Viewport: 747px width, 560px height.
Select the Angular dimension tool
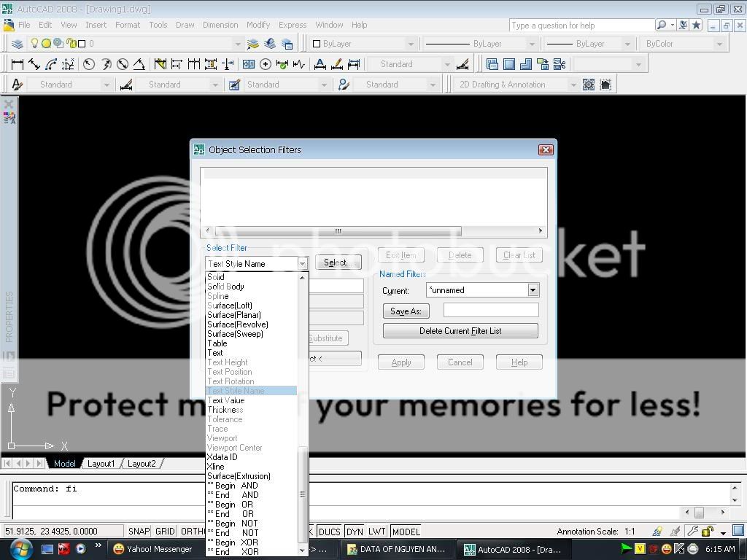pos(139,64)
